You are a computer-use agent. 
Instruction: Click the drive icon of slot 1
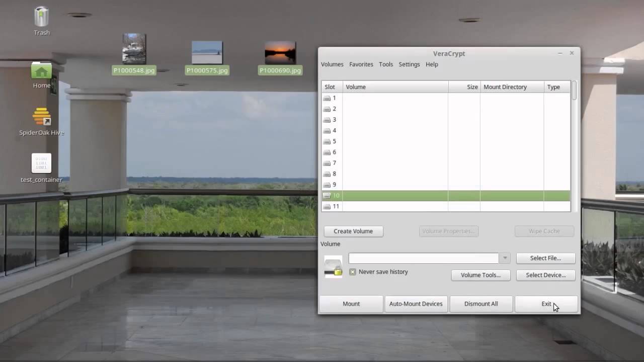pos(327,99)
